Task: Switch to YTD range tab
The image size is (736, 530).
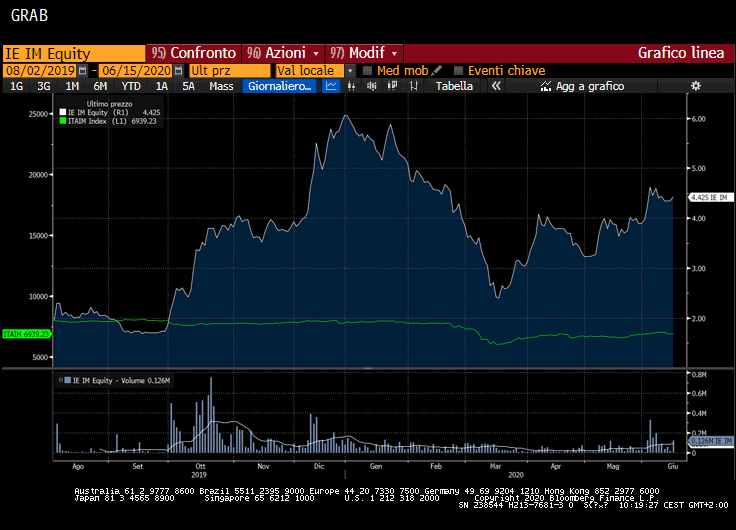Action: (x=130, y=86)
